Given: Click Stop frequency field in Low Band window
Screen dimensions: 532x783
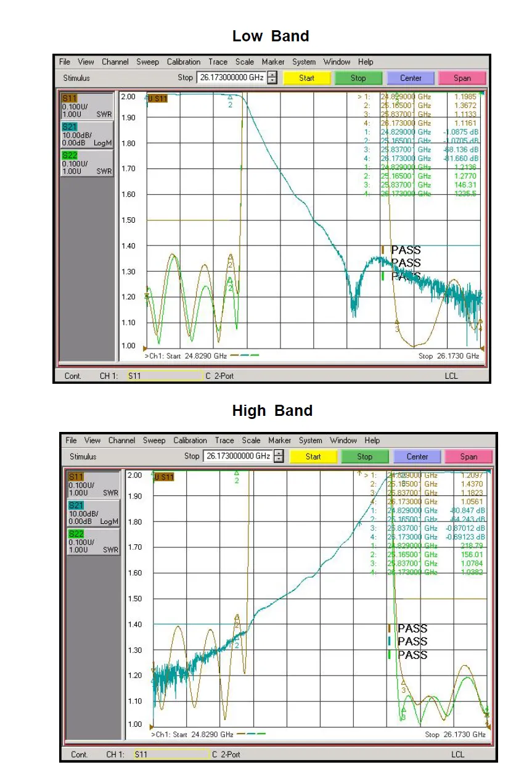Looking at the screenshot, I should (x=231, y=78).
